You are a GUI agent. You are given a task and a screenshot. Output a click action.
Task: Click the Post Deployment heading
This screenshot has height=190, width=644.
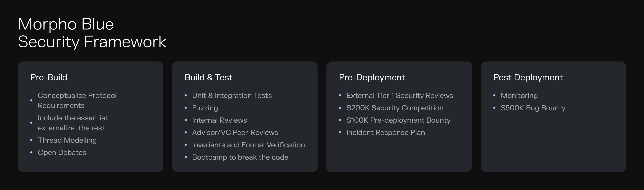528,77
